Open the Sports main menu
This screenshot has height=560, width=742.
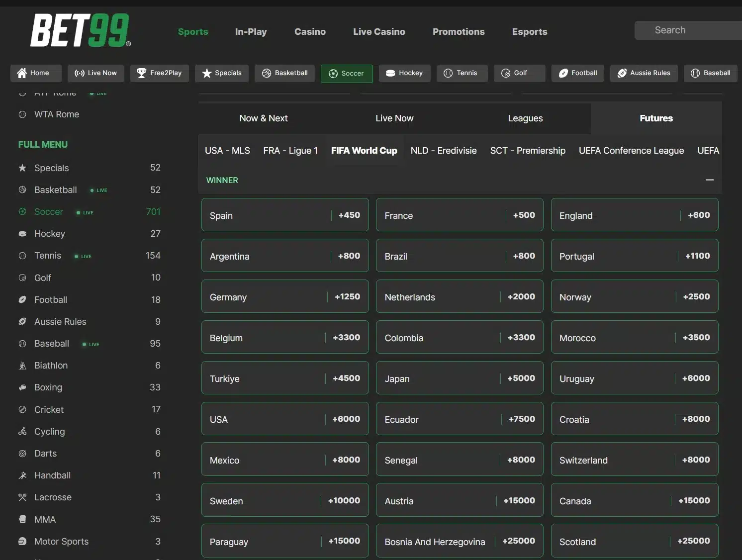(x=193, y=31)
